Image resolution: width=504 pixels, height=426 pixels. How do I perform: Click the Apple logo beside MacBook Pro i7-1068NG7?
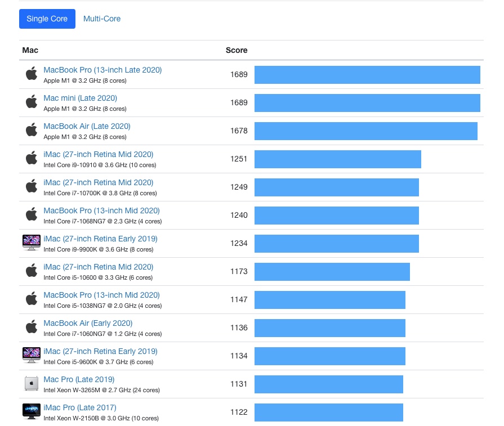point(32,214)
